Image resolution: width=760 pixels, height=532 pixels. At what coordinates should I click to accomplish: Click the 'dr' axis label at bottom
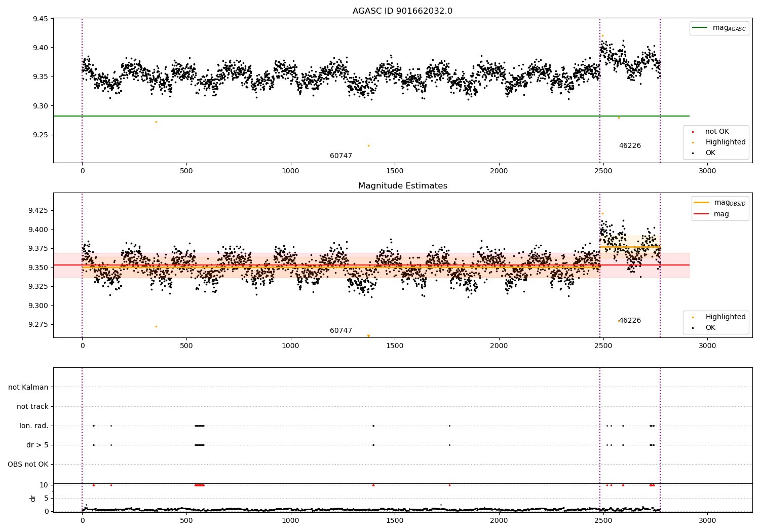click(33, 498)
